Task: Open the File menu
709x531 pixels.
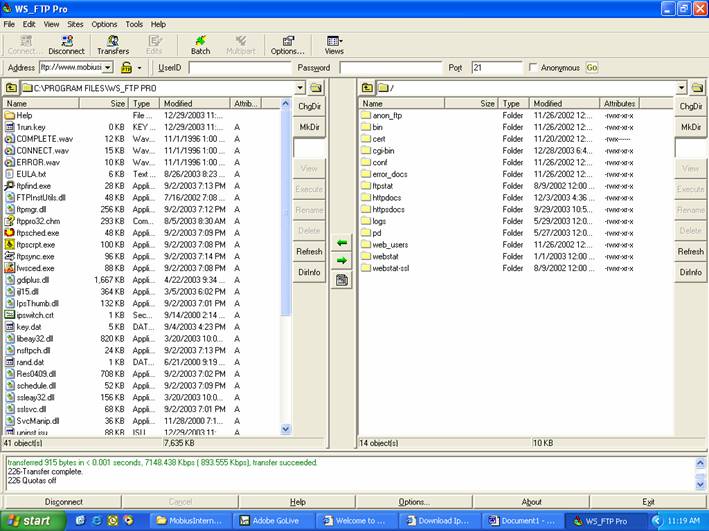Action: coord(9,24)
